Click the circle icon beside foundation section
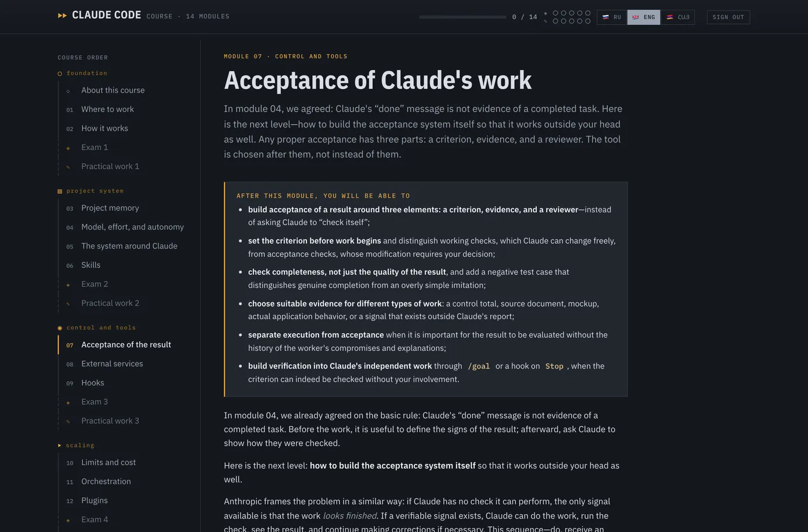808x532 pixels. 60,74
